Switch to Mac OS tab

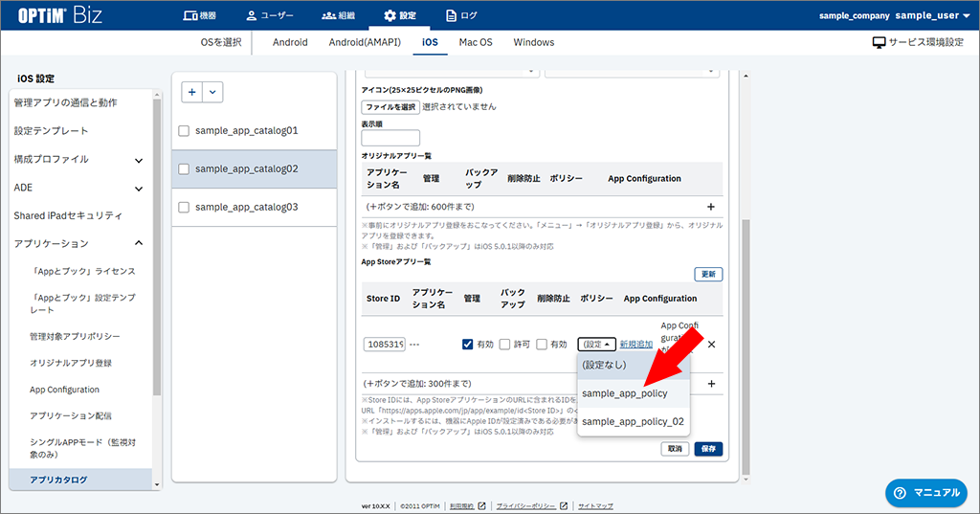click(x=476, y=42)
